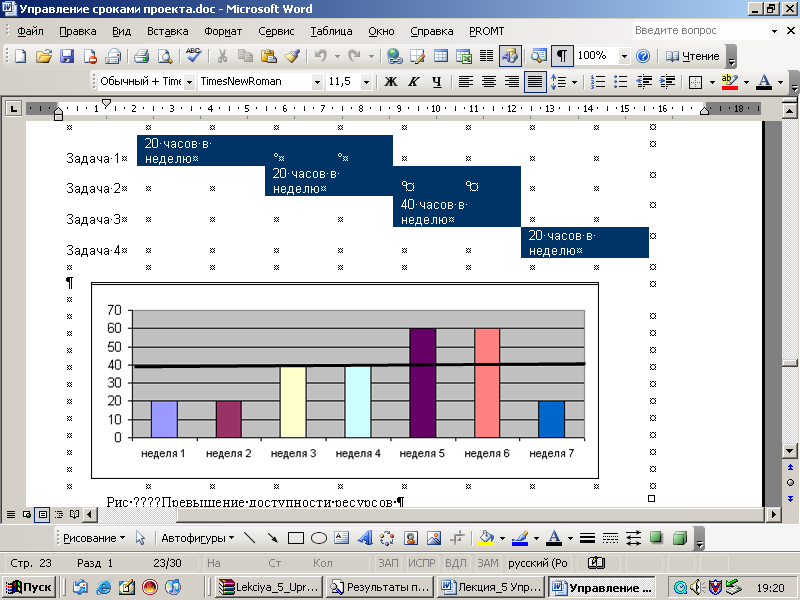This screenshot has width=800, height=600.
Task: Insert a text box
Action: click(342, 538)
